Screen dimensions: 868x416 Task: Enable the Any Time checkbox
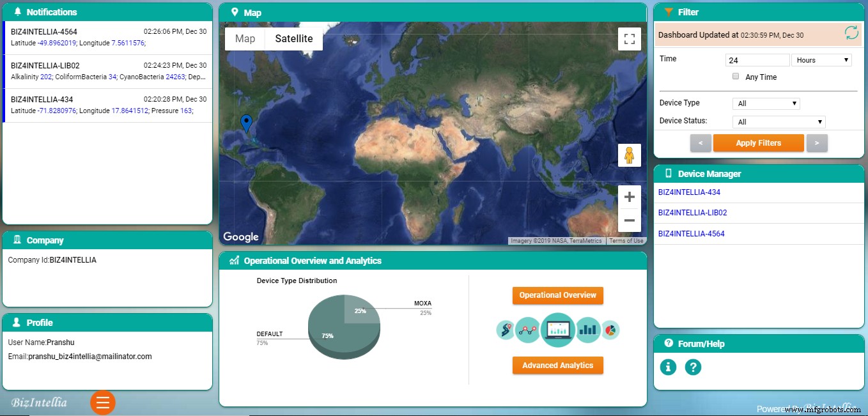736,77
